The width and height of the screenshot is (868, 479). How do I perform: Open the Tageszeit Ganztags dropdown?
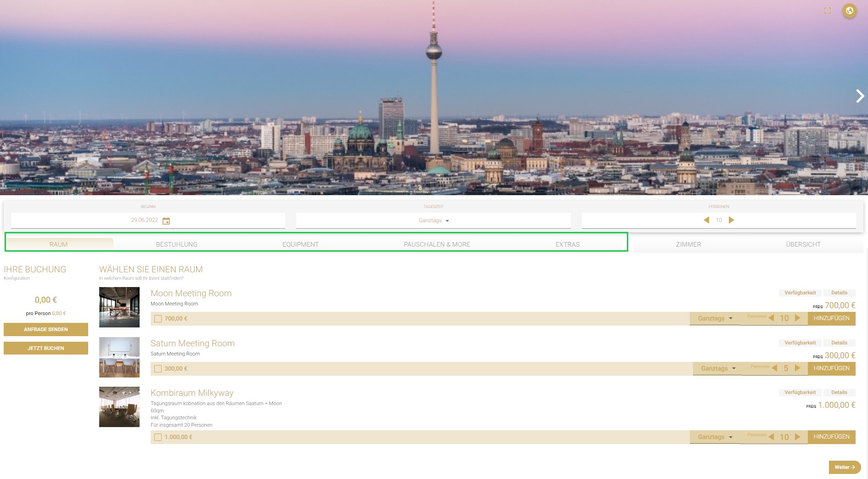(x=434, y=220)
